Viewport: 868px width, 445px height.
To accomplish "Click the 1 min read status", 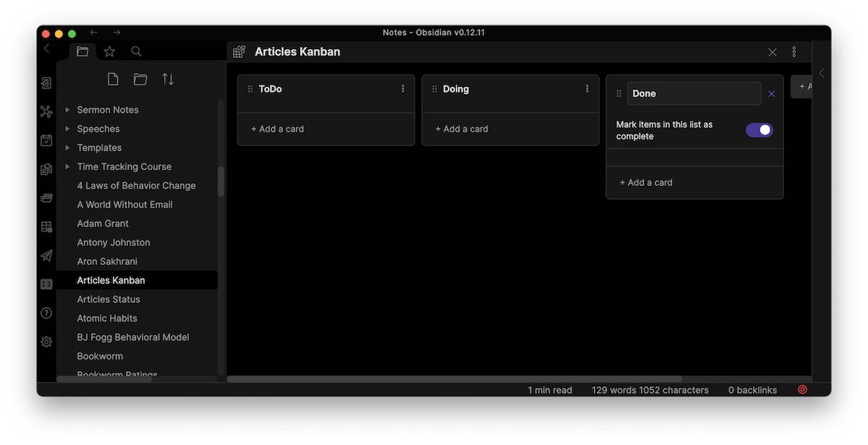I will click(550, 390).
